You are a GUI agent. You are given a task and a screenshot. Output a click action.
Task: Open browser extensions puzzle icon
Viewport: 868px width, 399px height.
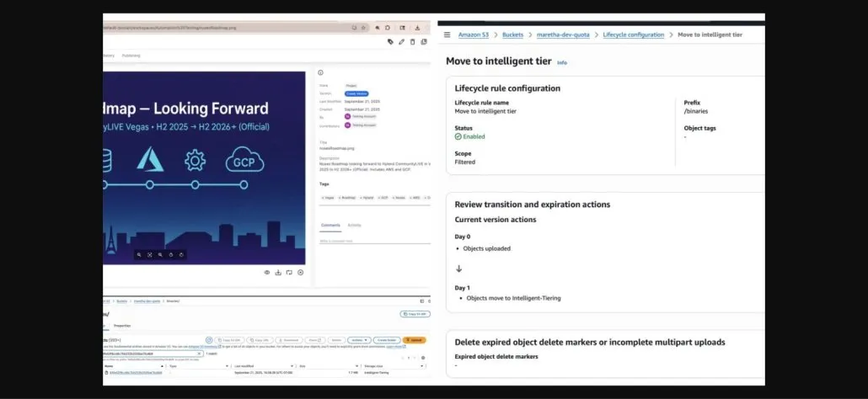388,28
